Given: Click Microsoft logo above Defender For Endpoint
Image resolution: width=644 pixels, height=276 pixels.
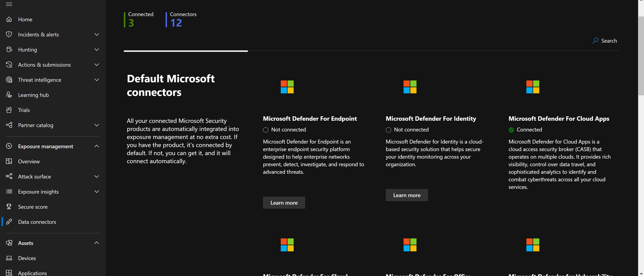Looking at the screenshot, I should [x=287, y=87].
